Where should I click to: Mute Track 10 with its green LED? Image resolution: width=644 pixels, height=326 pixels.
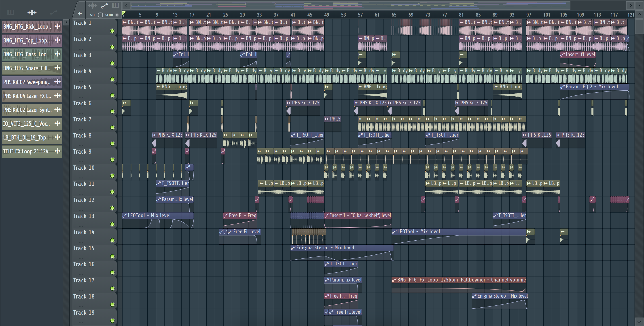click(112, 176)
